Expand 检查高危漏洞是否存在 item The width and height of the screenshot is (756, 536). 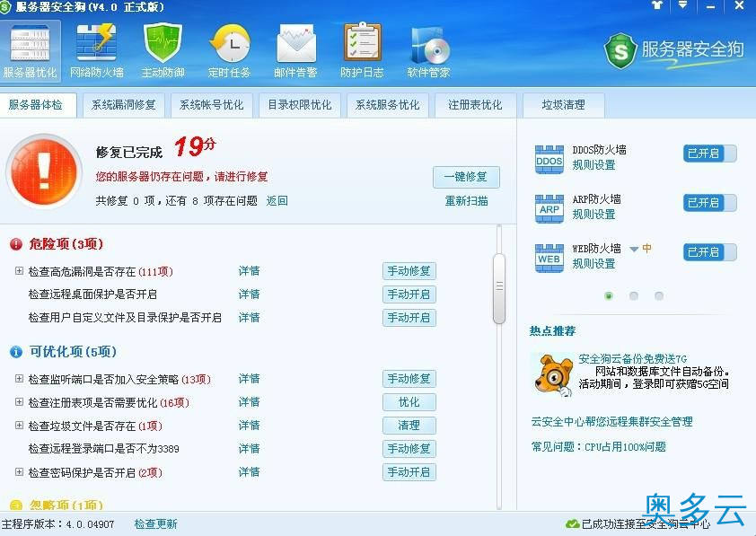coord(19,271)
